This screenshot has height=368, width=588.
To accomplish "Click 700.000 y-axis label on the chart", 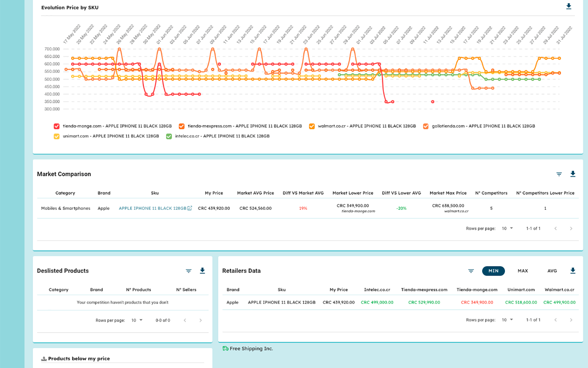I will point(52,49).
